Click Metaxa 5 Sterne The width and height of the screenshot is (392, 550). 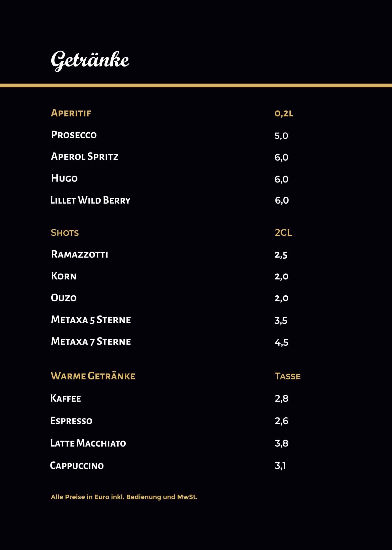(x=91, y=320)
